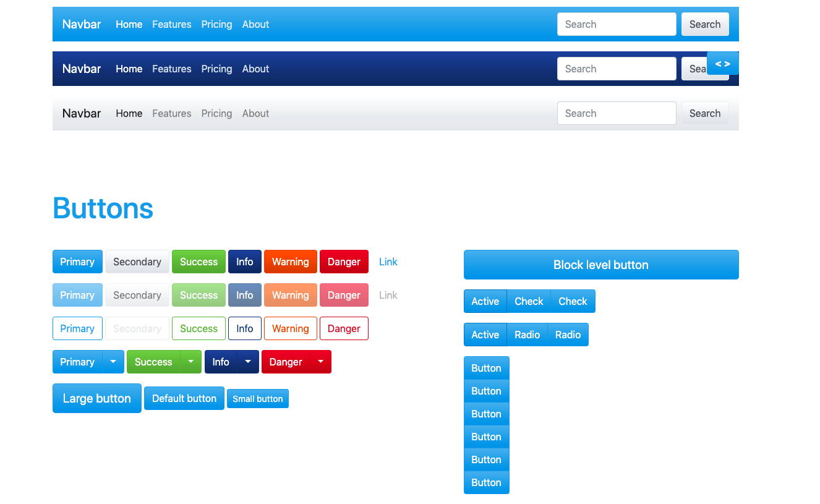The image size is (820, 504).
Task: Select the Radio button next to Active
Action: [527, 335]
